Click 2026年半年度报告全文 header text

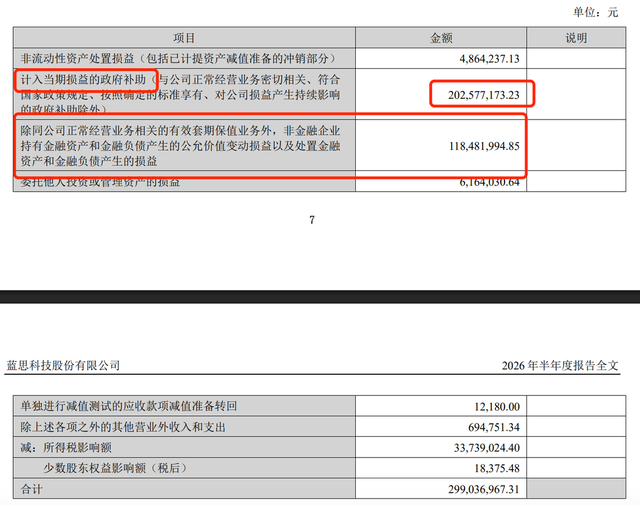560,365
